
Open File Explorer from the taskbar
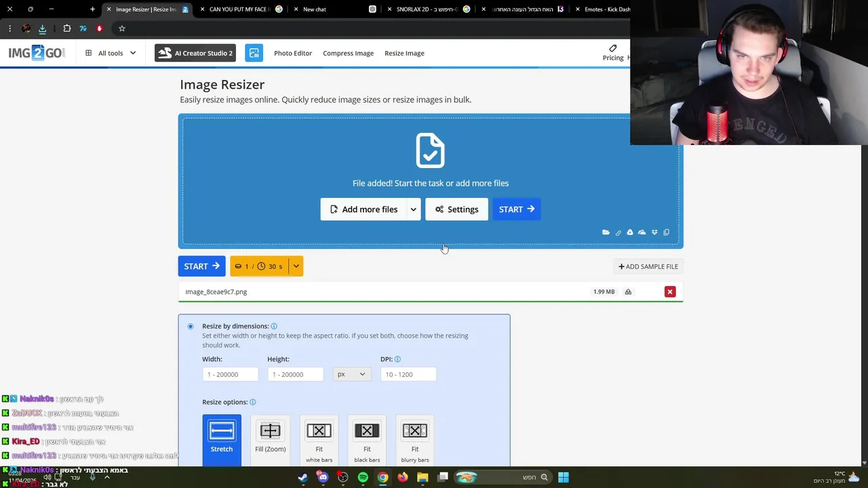(x=422, y=477)
